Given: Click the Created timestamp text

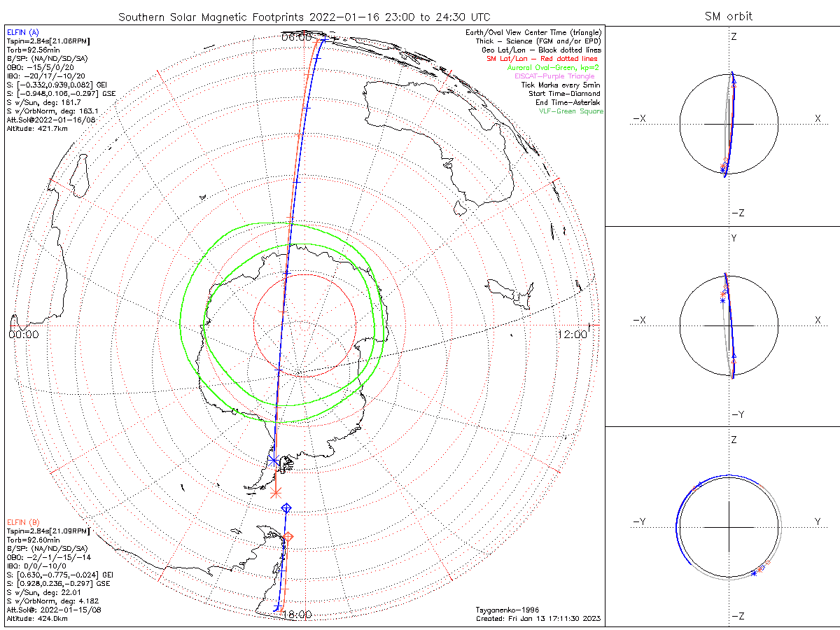Looking at the screenshot, I should [538, 619].
